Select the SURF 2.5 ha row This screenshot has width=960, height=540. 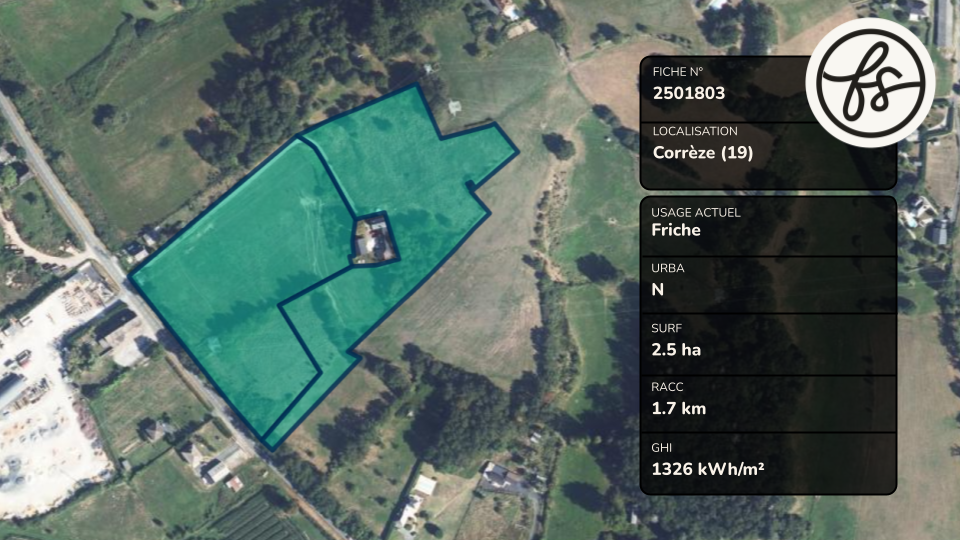(x=768, y=344)
